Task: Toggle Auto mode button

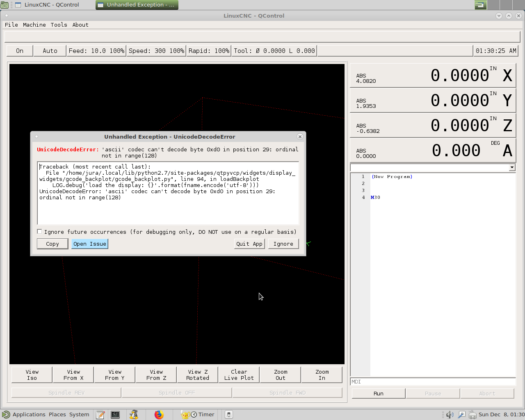Action: click(50, 51)
